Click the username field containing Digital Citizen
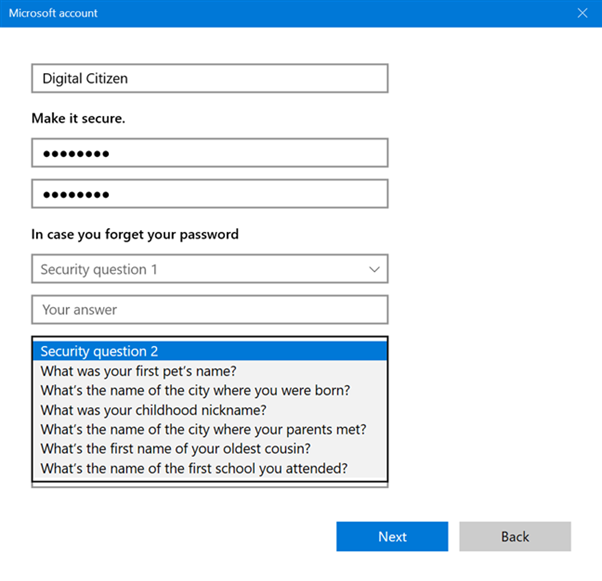The image size is (602, 581). pyautogui.click(x=210, y=78)
